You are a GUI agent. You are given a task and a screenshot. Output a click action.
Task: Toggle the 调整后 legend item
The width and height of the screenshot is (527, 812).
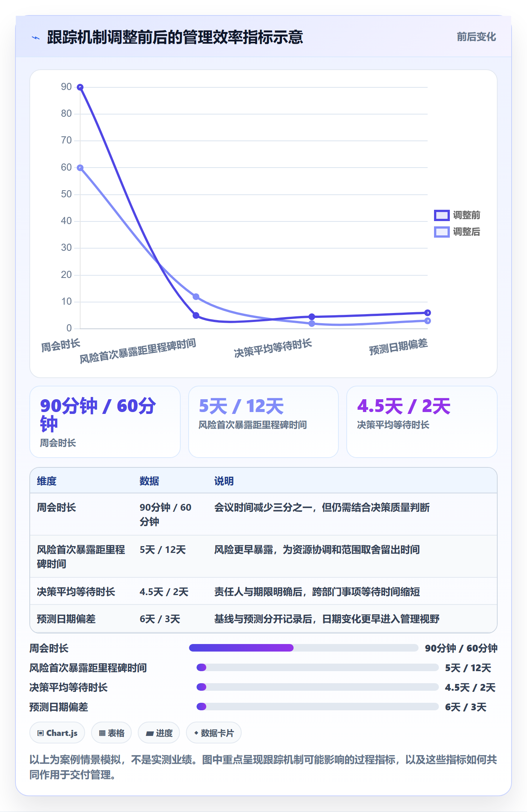pyautogui.click(x=457, y=232)
